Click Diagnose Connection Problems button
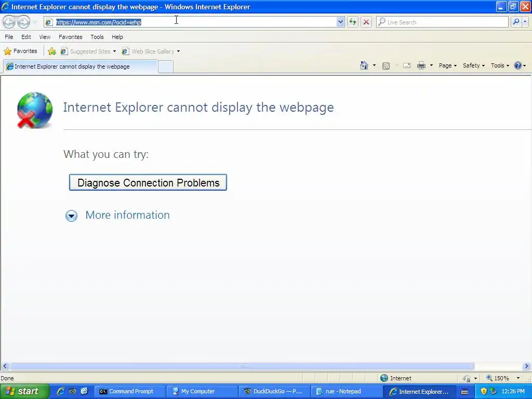532x399 pixels. [x=148, y=182]
